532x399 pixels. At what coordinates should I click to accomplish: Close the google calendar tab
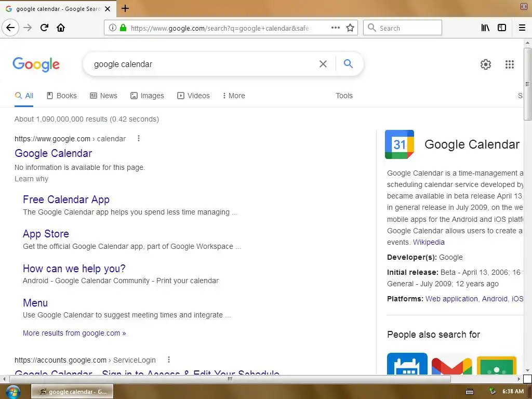pos(108,9)
